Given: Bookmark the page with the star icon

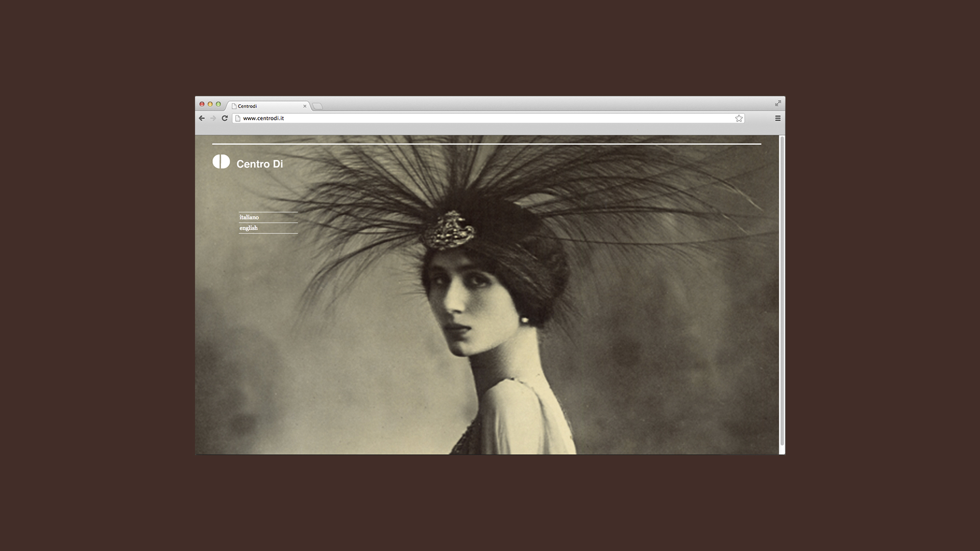Looking at the screenshot, I should [739, 118].
